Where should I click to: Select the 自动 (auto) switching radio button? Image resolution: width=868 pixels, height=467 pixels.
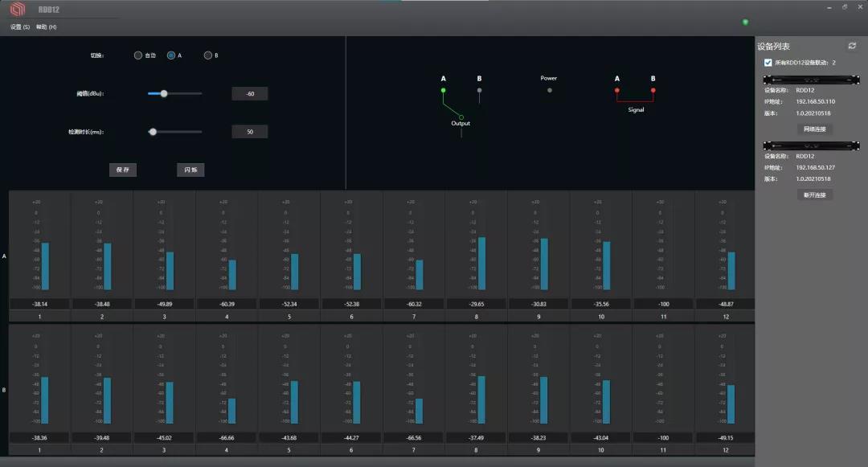point(138,55)
